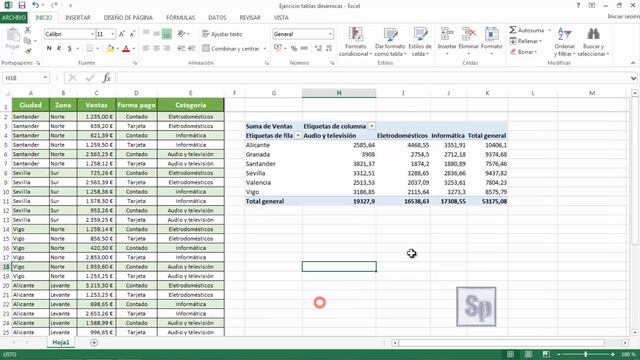640x360 pixels.
Task: Toggle bottom vertical alignment (highlighted)
Action: click(167, 34)
